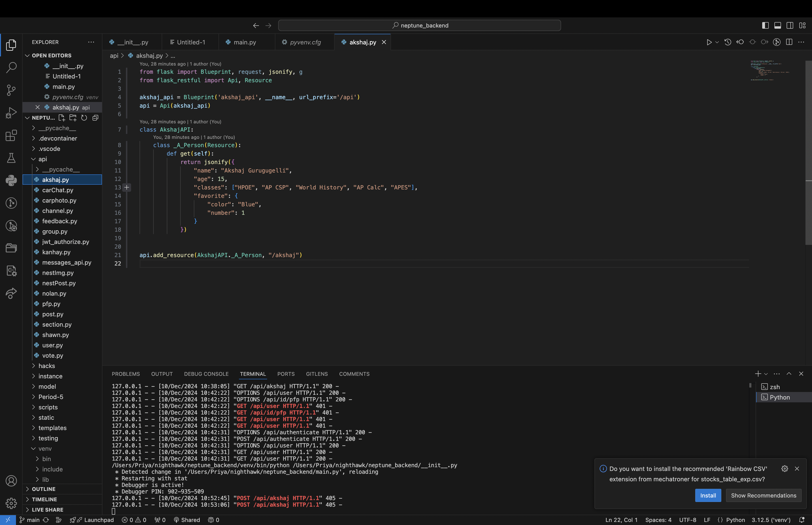Open the PORTS panel tab
The image size is (812, 525).
coord(286,374)
